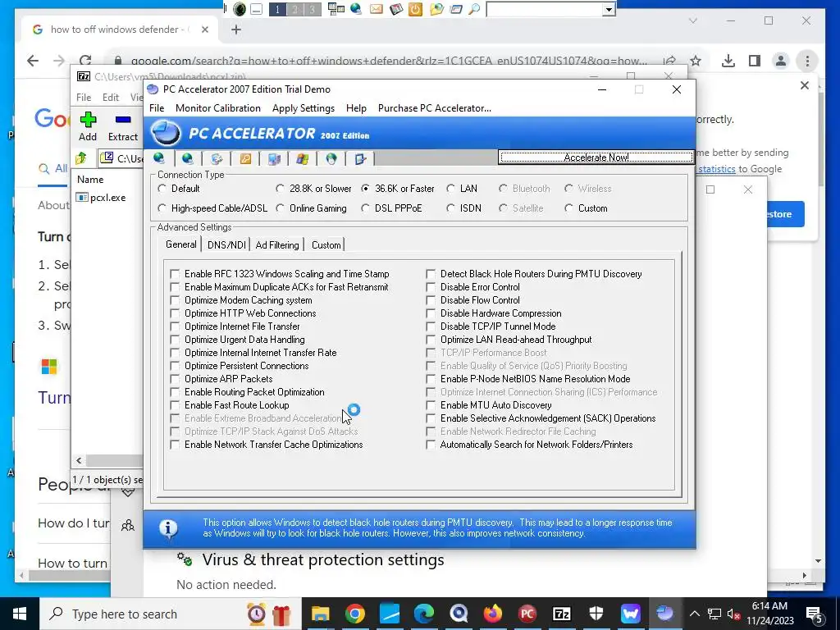
Task: Click 7-Zip horizontal scrollbar left arrow
Action: tap(80, 461)
